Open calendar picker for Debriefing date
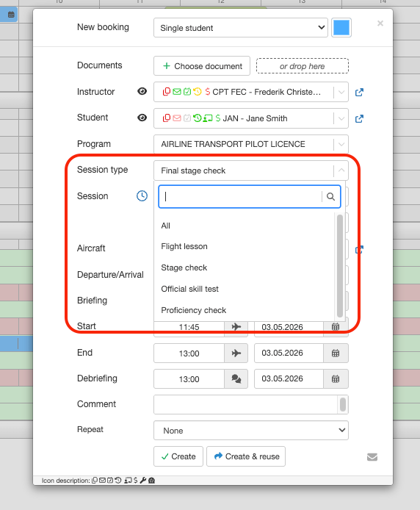The image size is (420, 510). pos(336,379)
